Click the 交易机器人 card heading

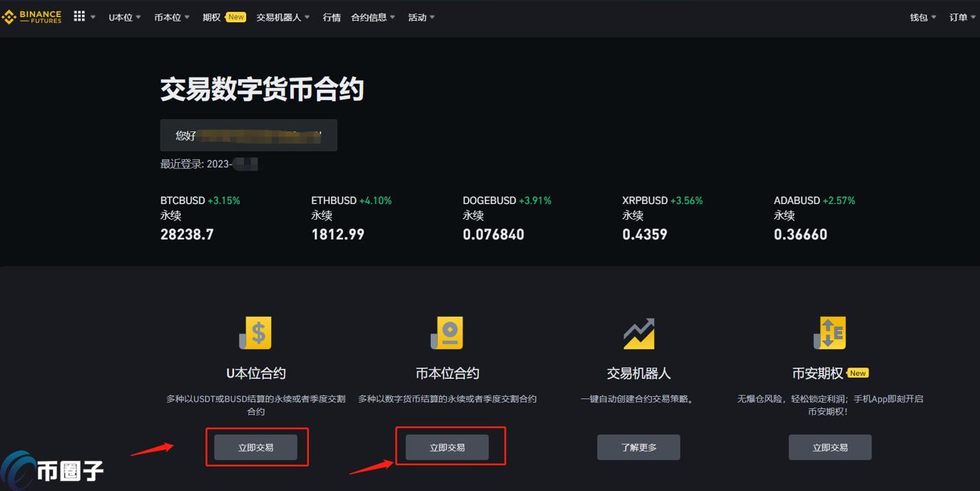point(638,373)
